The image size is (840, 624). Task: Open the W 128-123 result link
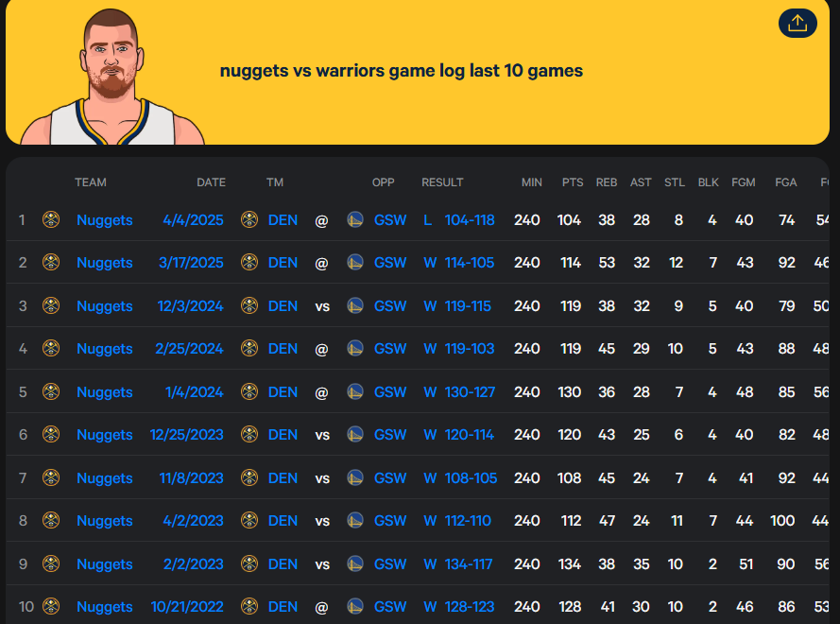coord(459,606)
